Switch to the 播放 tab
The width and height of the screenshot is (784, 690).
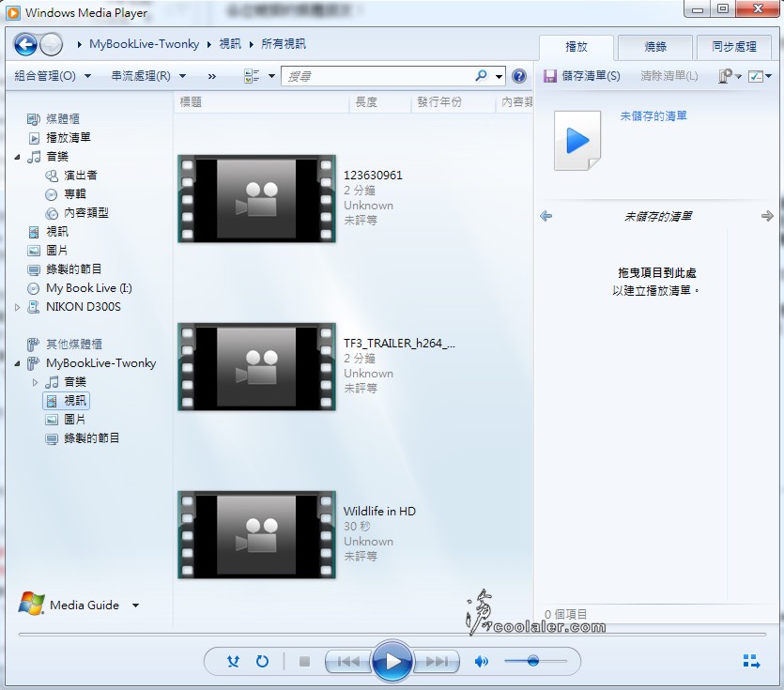[x=576, y=47]
